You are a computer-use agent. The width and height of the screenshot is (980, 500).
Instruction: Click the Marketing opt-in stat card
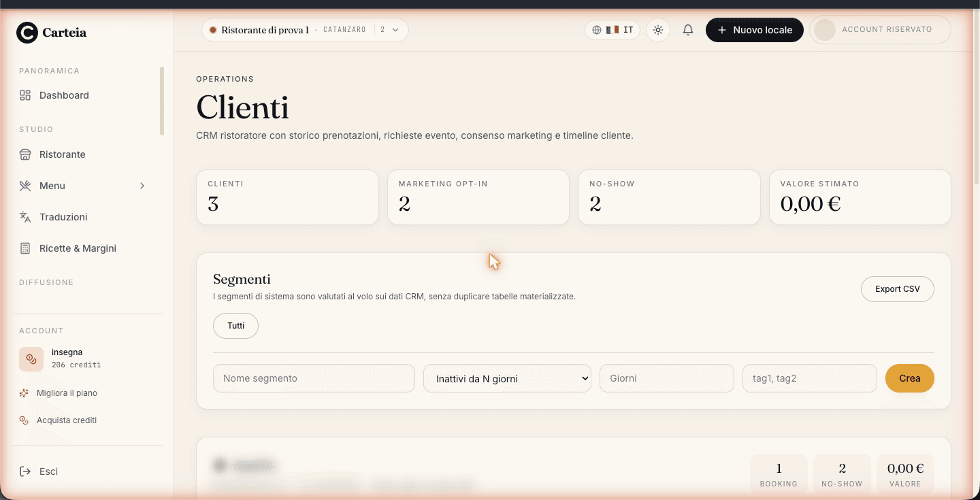(478, 197)
